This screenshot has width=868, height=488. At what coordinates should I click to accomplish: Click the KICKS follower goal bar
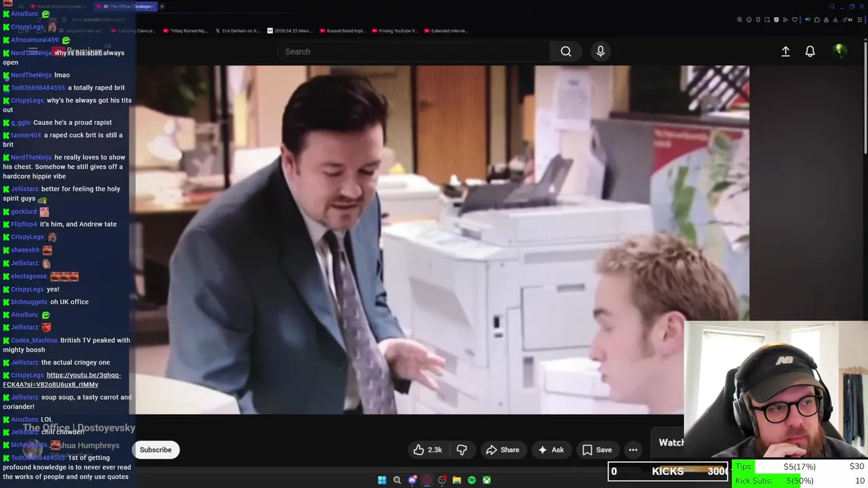click(668, 471)
